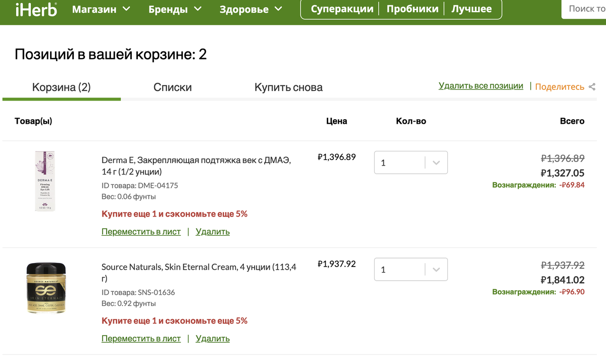The height and width of the screenshot is (364, 606).
Task: Click Source Naturals cream jar thumbnail
Action: [46, 288]
